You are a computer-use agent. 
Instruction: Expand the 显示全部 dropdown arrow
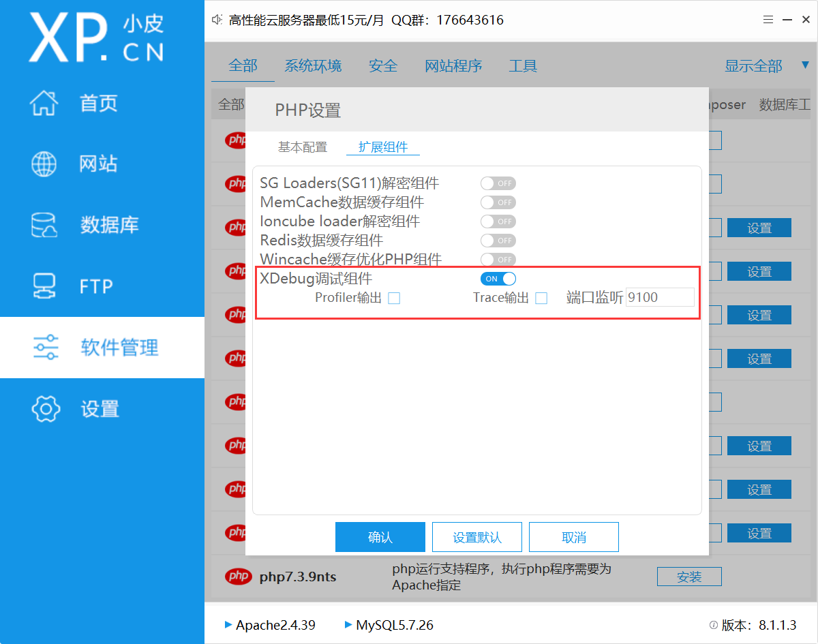[x=805, y=65]
